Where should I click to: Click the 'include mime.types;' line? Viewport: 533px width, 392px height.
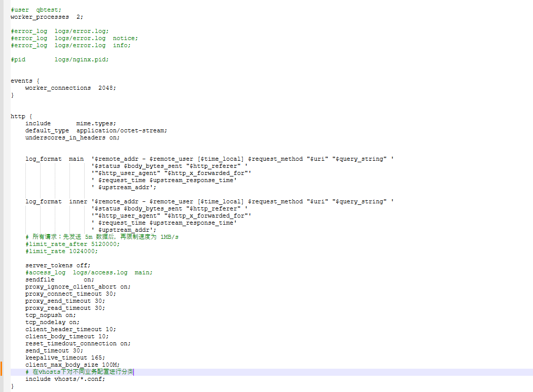[70, 123]
